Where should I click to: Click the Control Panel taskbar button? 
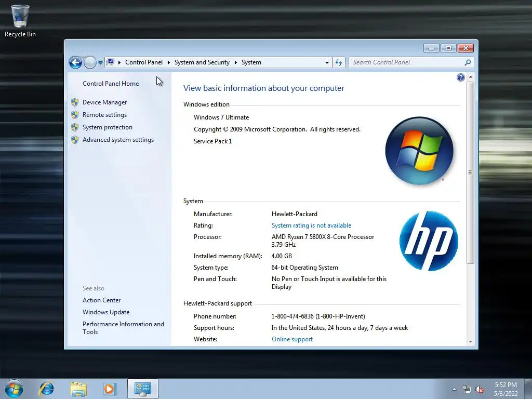142,389
